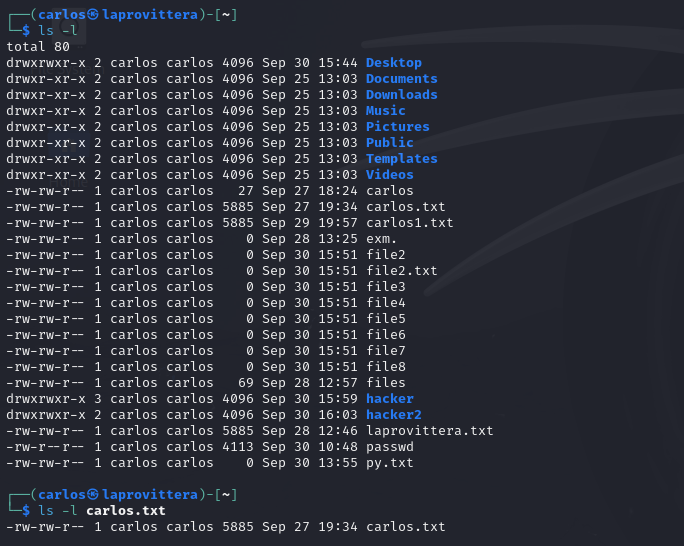Select the Videos directory entry
Viewport: 684px width, 546px height.
[x=390, y=175]
